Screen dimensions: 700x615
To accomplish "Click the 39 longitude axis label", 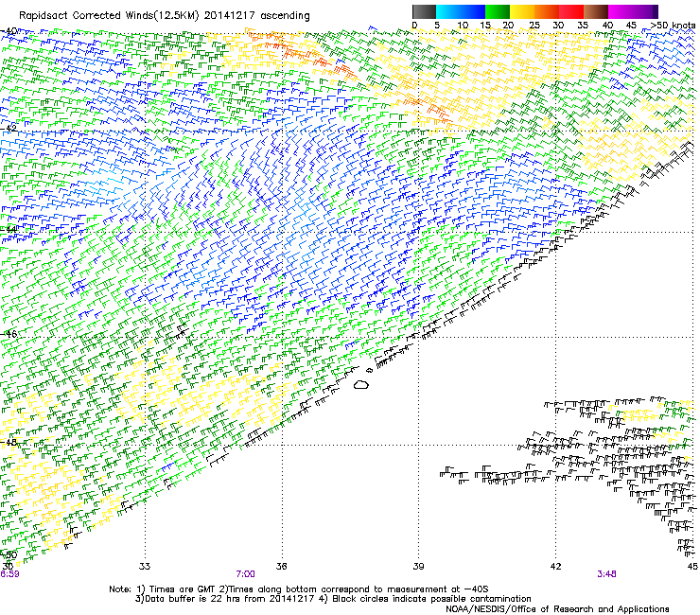I will point(418,567).
